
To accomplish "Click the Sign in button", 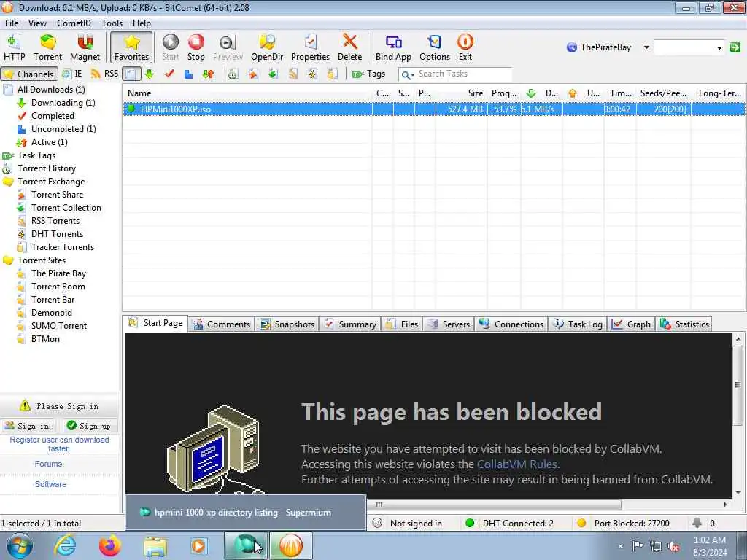I will click(x=28, y=426).
